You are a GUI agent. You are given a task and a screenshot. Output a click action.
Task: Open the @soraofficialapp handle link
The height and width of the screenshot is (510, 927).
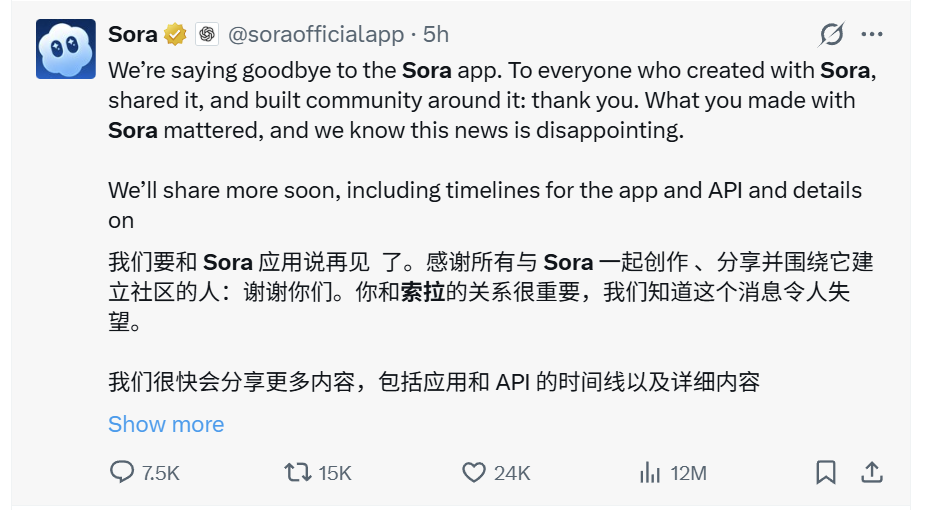315,34
